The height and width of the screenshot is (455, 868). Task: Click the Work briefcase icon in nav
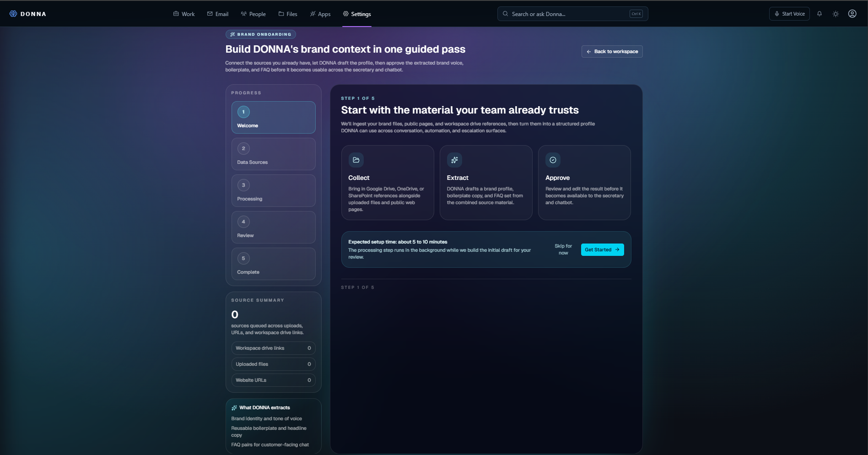(x=176, y=14)
